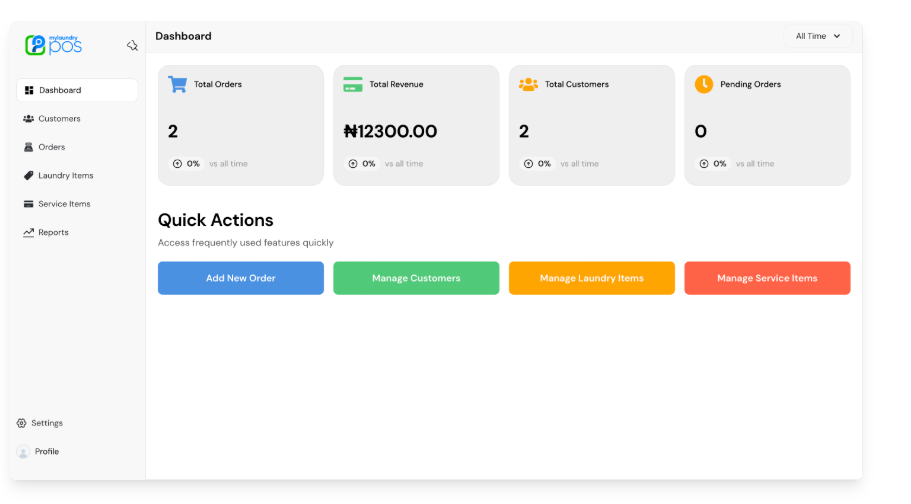Click the Pending Orders clock icon

[x=704, y=84]
